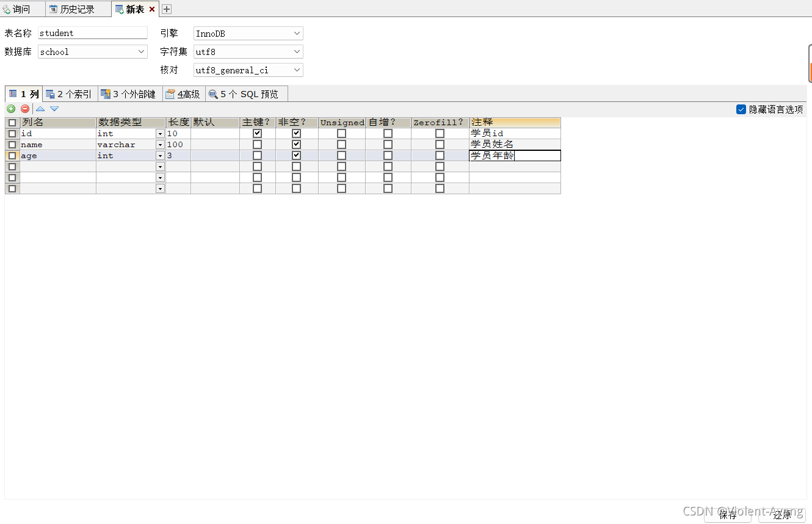Select the column name cell 'id'

[x=58, y=133]
